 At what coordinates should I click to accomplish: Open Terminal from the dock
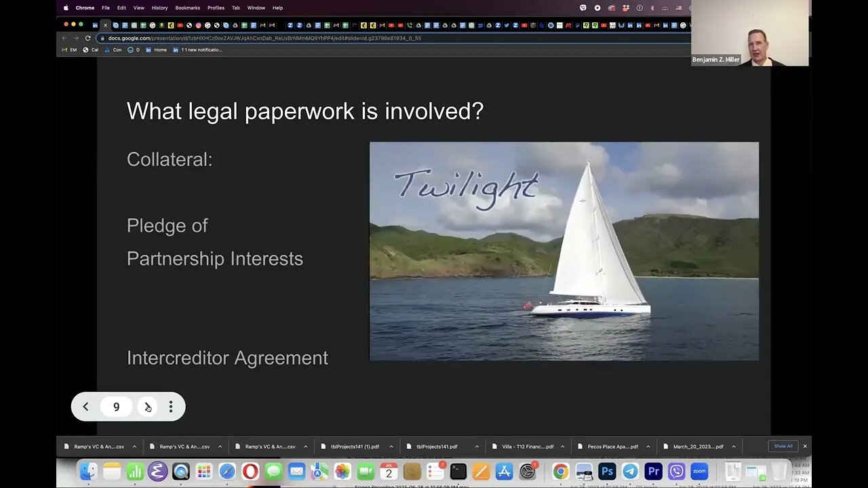(x=458, y=471)
